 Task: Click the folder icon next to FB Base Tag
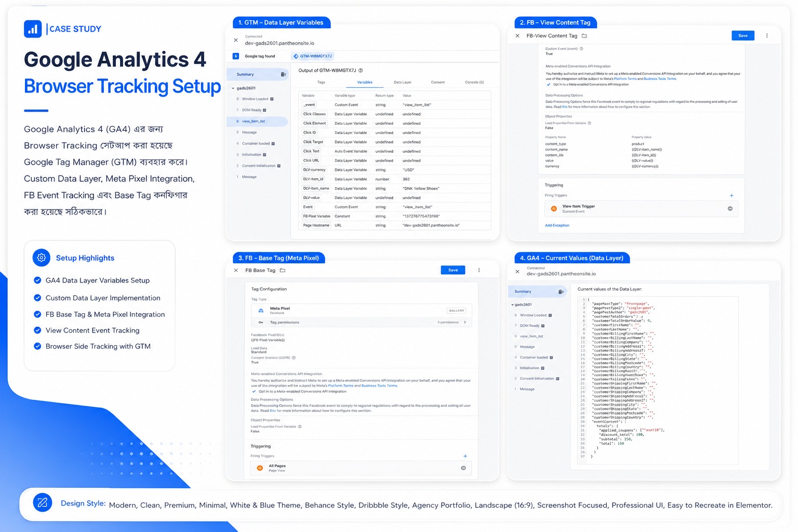(283, 270)
